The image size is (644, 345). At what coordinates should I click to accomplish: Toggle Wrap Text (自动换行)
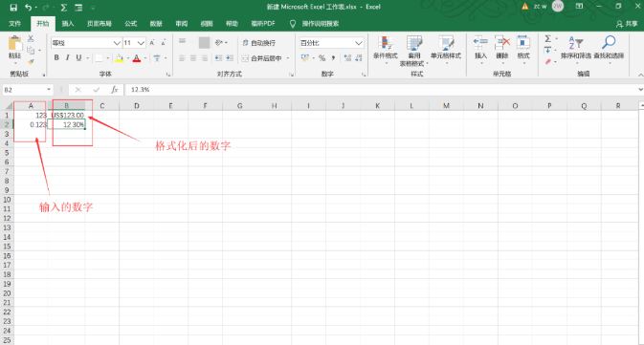(x=258, y=43)
